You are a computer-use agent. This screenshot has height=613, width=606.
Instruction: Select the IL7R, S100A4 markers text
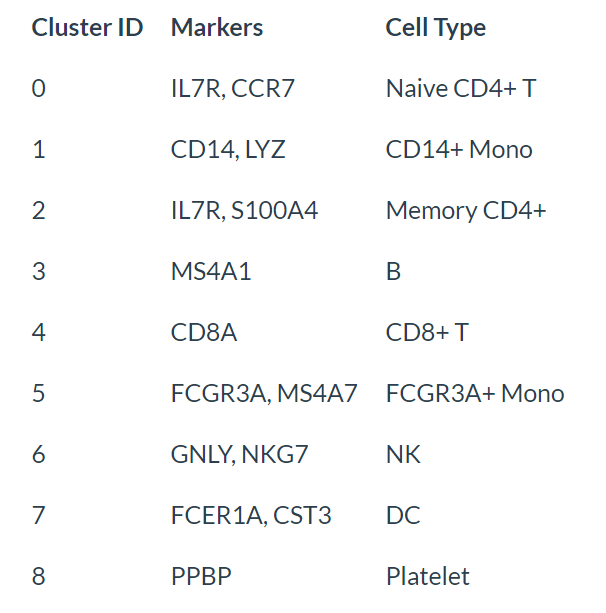point(244,210)
